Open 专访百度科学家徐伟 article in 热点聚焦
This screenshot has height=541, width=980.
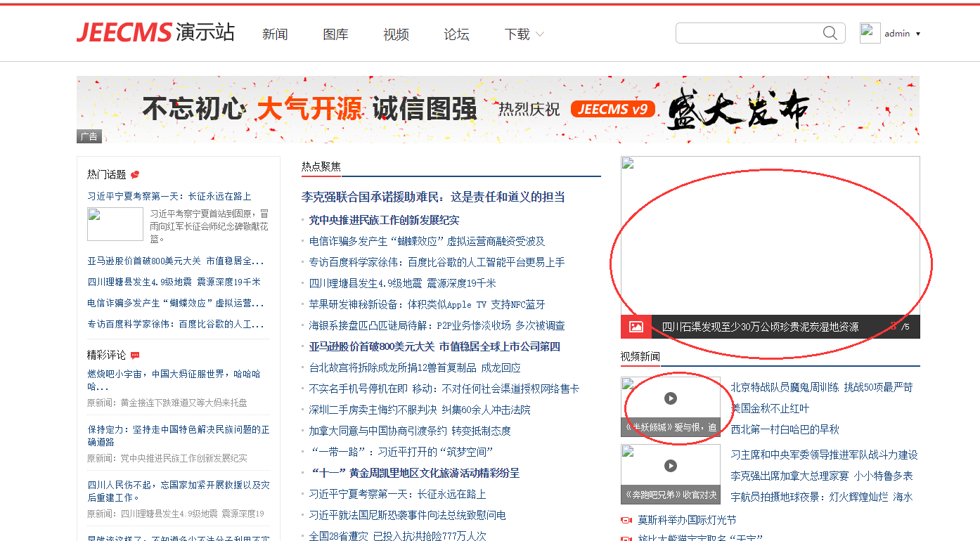[437, 262]
